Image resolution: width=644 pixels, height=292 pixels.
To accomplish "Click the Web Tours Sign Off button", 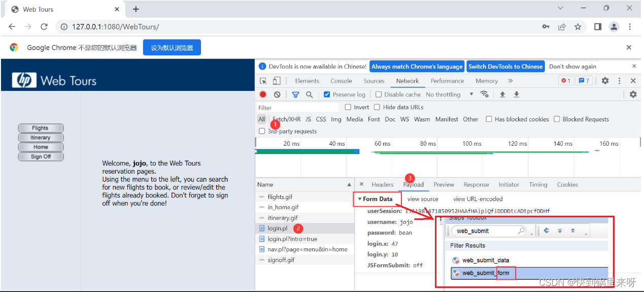I will coord(41,156).
